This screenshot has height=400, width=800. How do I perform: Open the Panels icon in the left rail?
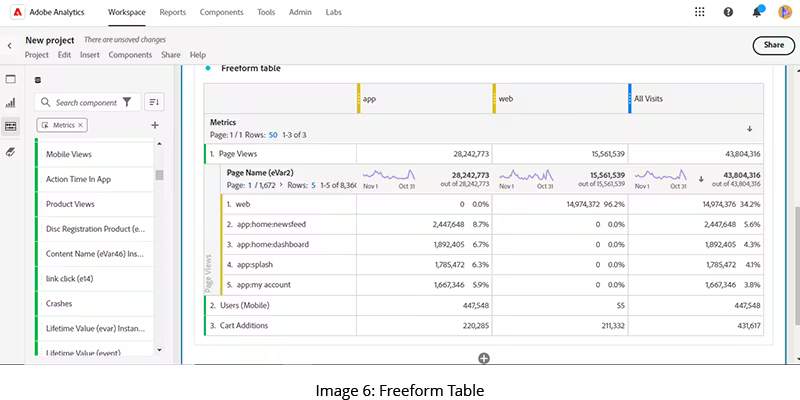[x=10, y=79]
